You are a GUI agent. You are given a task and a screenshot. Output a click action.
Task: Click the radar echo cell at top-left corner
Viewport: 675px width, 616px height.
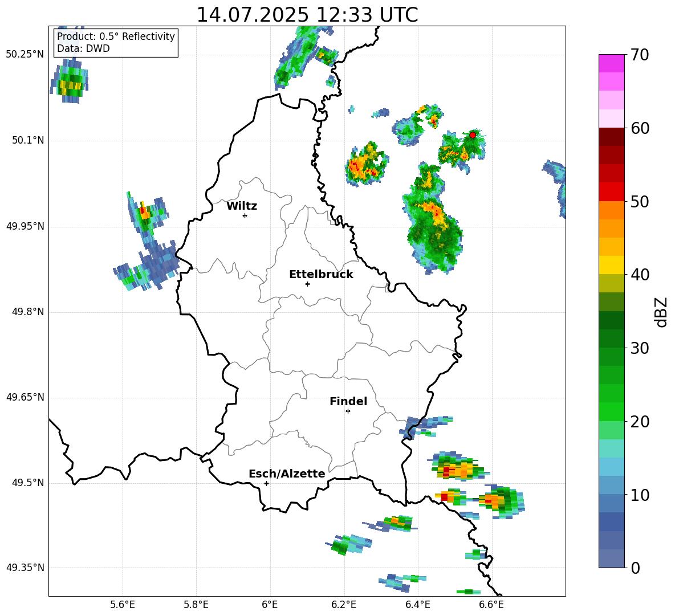pyautogui.click(x=70, y=81)
